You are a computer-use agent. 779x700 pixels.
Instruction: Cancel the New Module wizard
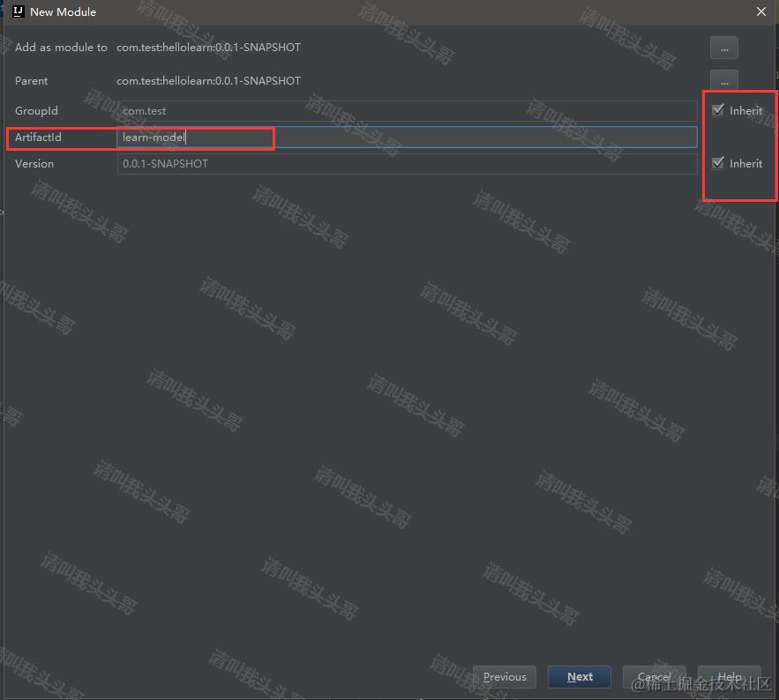coord(654,676)
